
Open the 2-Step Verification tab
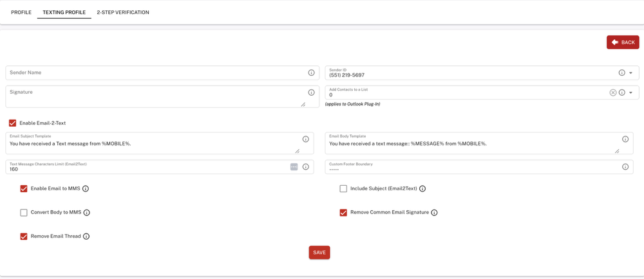point(123,12)
